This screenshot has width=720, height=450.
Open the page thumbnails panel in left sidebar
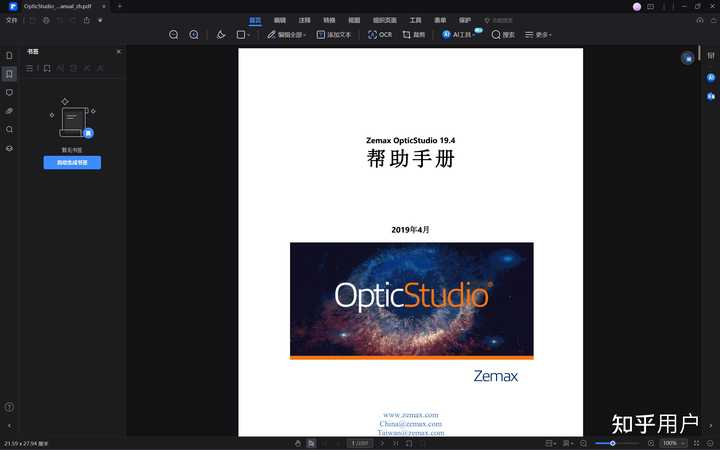(9, 56)
